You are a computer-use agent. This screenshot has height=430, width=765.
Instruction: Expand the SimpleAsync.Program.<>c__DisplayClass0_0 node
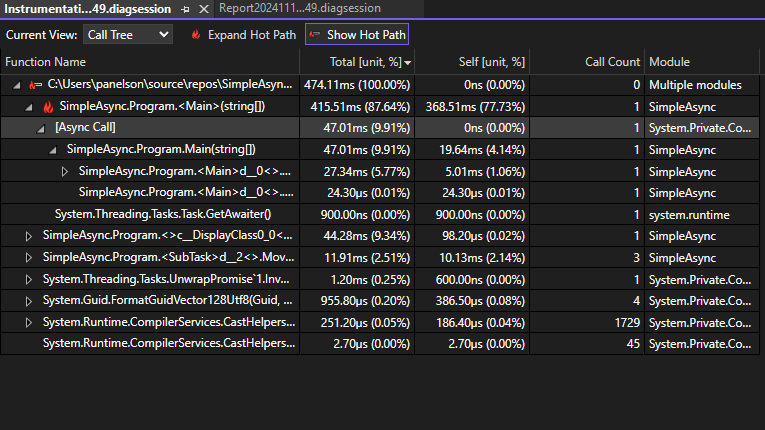click(29, 236)
